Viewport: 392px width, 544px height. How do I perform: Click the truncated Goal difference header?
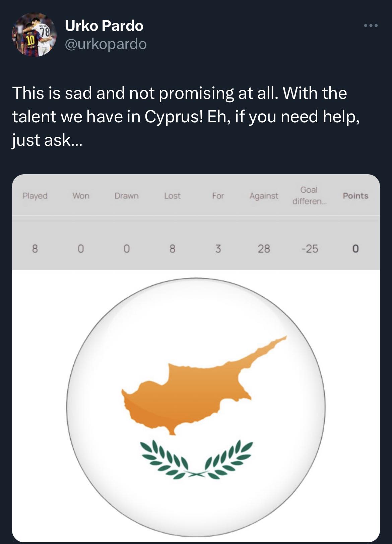point(309,196)
